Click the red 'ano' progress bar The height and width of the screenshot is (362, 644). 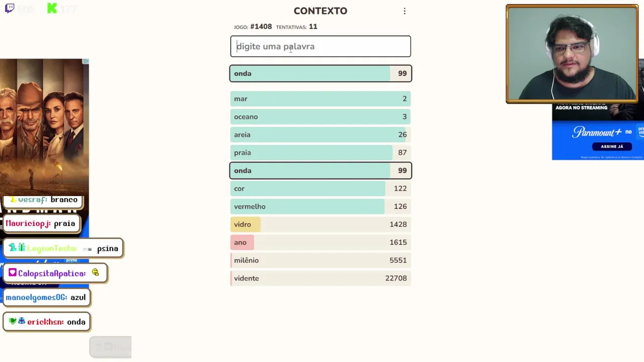click(242, 242)
